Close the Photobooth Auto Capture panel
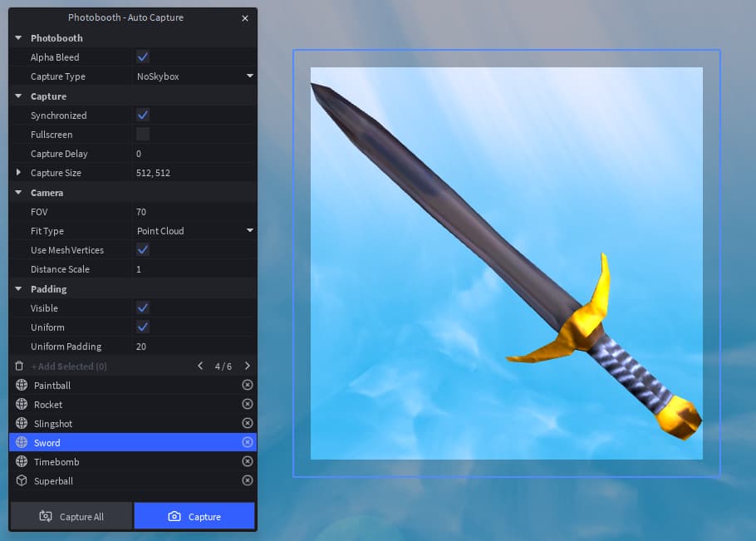Viewport: 756px width, 541px height. (x=245, y=18)
